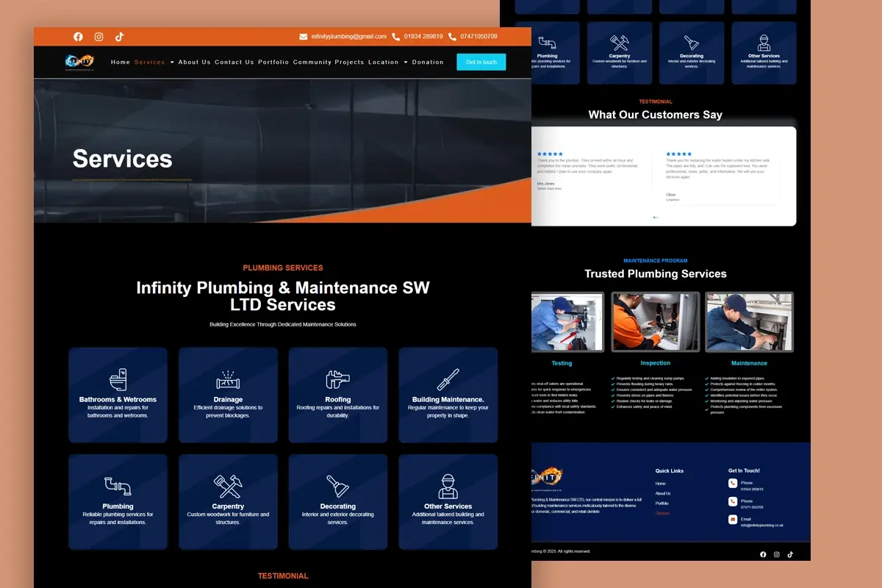Click the Instagram icon in the orange header

pyautogui.click(x=98, y=37)
